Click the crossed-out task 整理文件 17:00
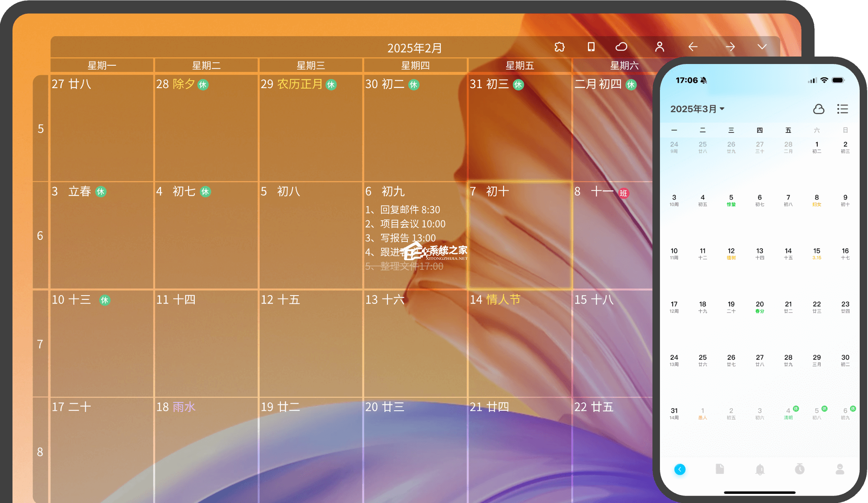868x503 pixels. click(x=404, y=266)
